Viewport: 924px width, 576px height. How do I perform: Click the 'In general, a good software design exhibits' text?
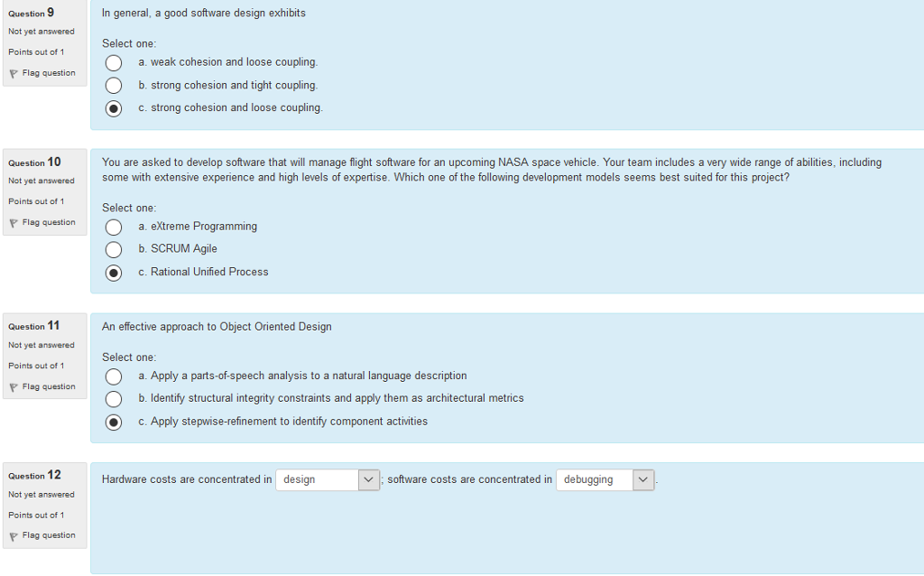tap(204, 13)
